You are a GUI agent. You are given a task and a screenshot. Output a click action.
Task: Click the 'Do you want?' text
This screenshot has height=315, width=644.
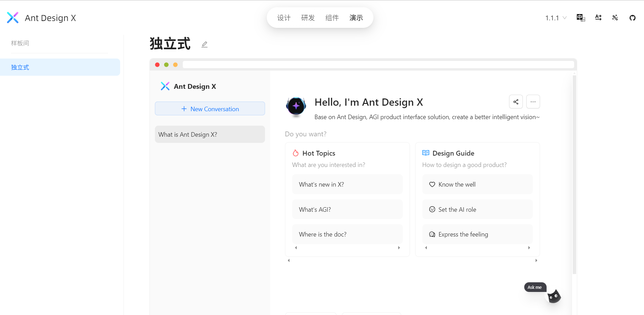[306, 134]
